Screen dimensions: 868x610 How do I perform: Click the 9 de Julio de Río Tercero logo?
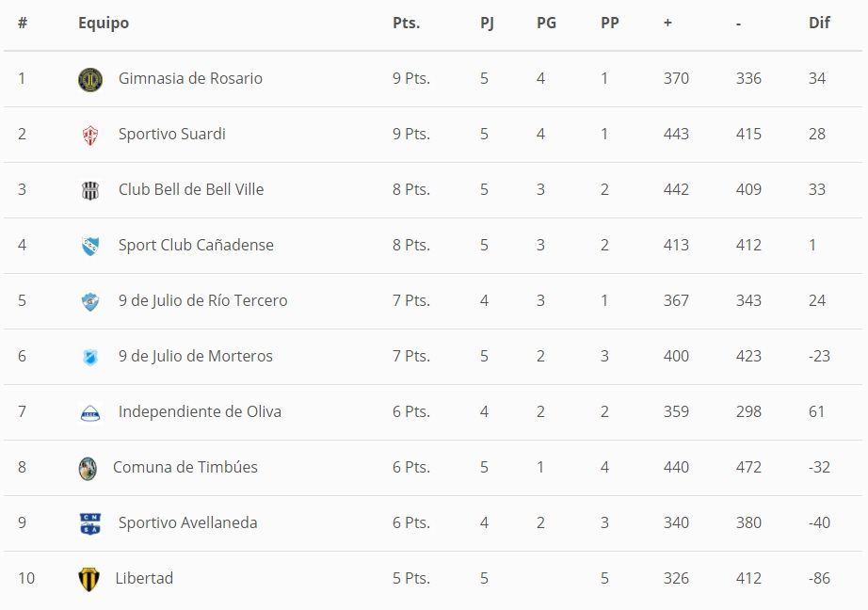90,301
